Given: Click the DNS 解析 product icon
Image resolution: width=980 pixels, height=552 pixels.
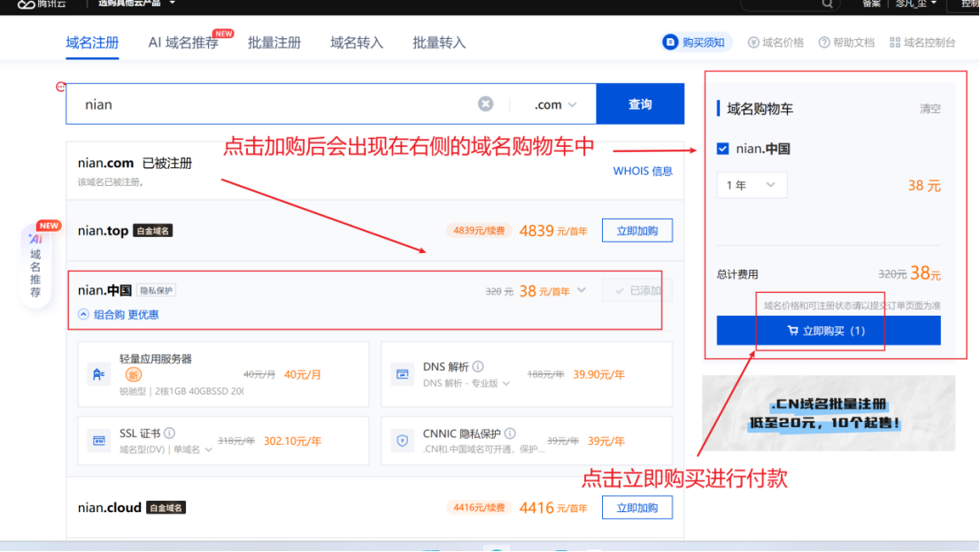Looking at the screenshot, I should (x=403, y=374).
